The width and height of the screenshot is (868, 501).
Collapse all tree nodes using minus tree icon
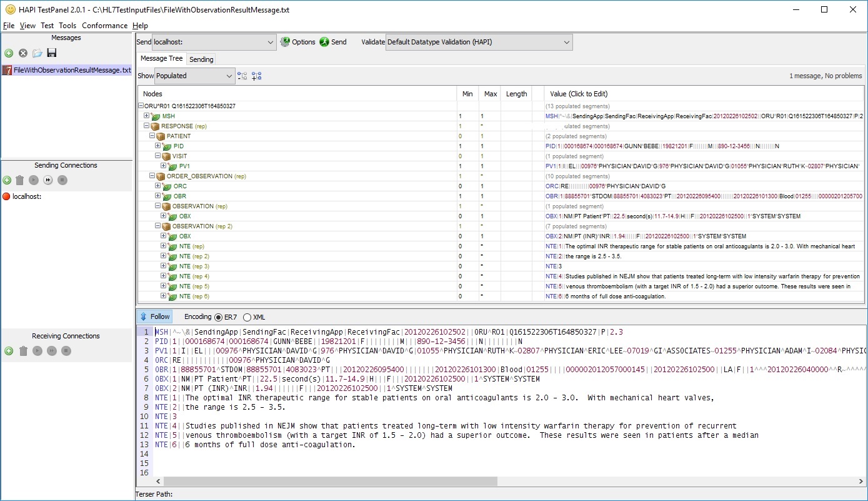242,76
